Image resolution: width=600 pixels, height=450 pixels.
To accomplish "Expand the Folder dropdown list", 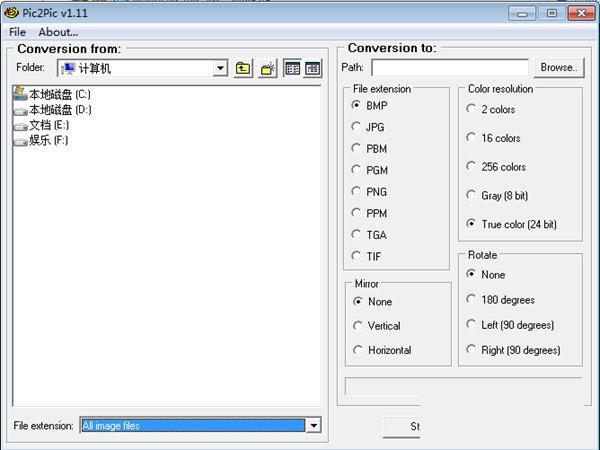I will point(220,68).
